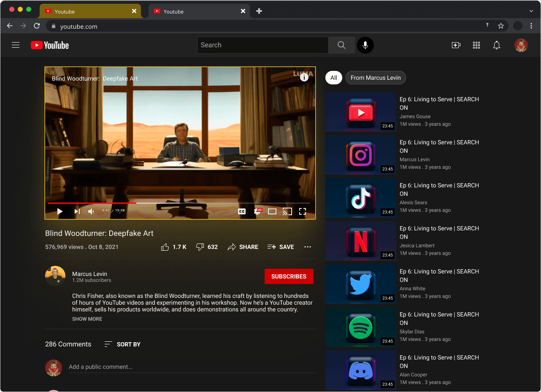Open the YouTube logo thumbnail video

(x=361, y=112)
